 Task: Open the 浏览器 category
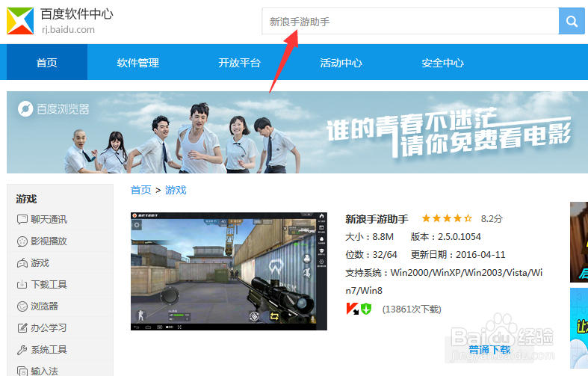(44, 306)
